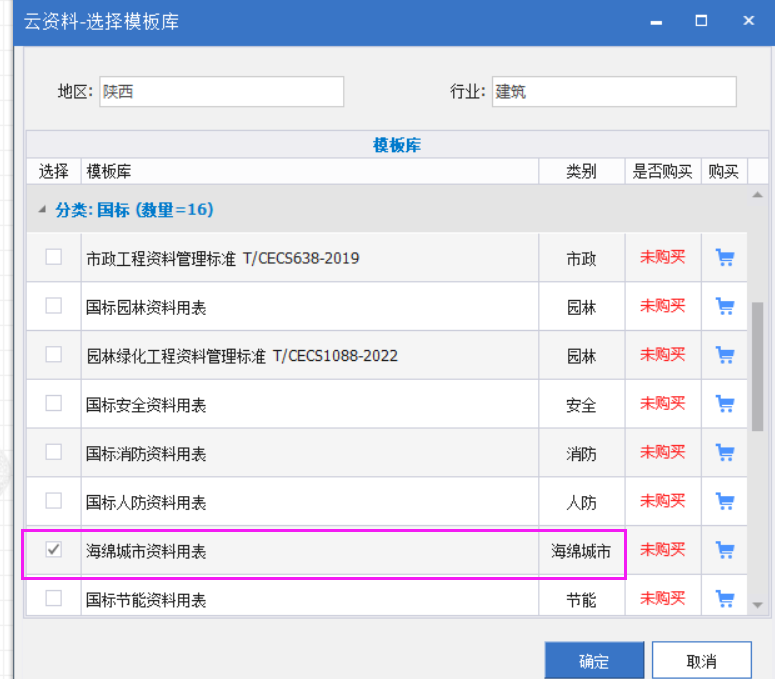Viewport: 775px width, 679px height.
Task: Uncheck the 海绵城市资料用表 checkbox
Action: [54, 550]
